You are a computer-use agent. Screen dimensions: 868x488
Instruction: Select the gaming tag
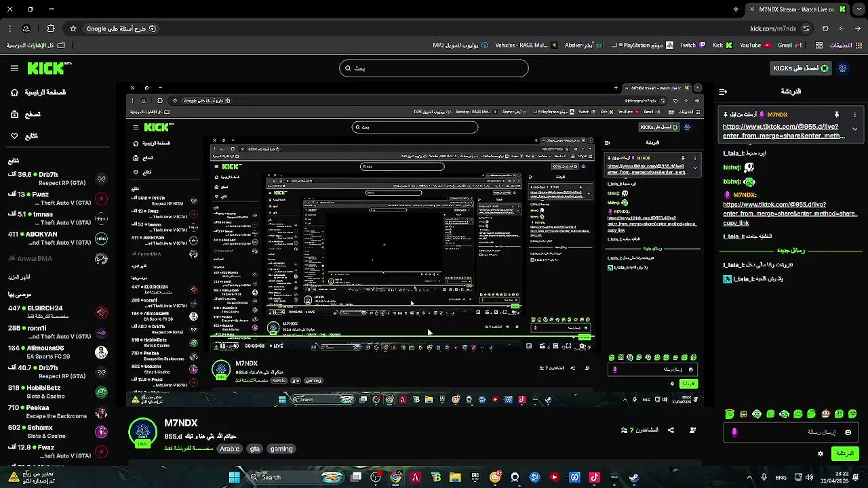pyautogui.click(x=281, y=449)
